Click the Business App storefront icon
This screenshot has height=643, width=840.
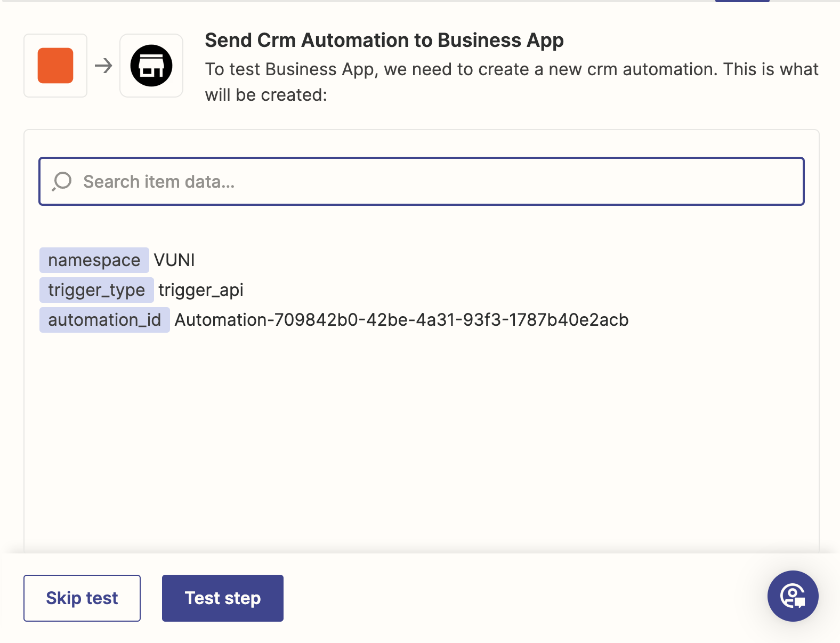coord(151,66)
